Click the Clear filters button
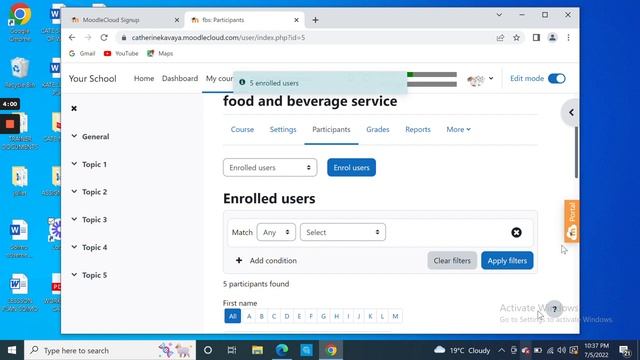The image size is (640, 360). coord(452,260)
